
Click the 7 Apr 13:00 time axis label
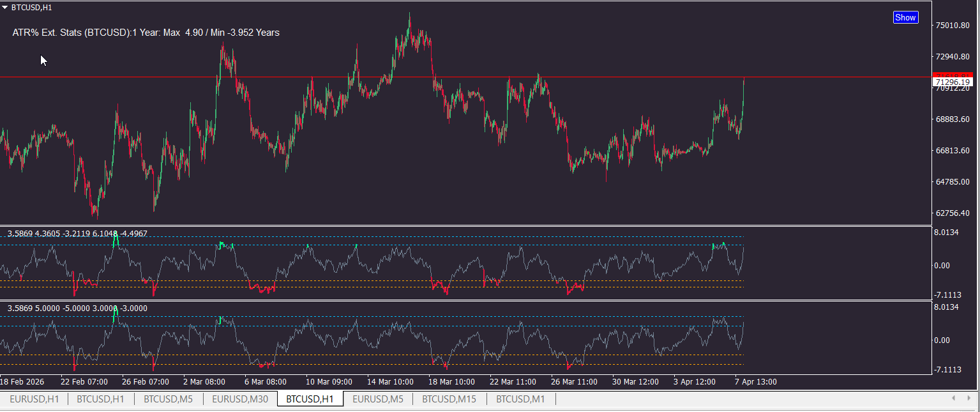755,382
